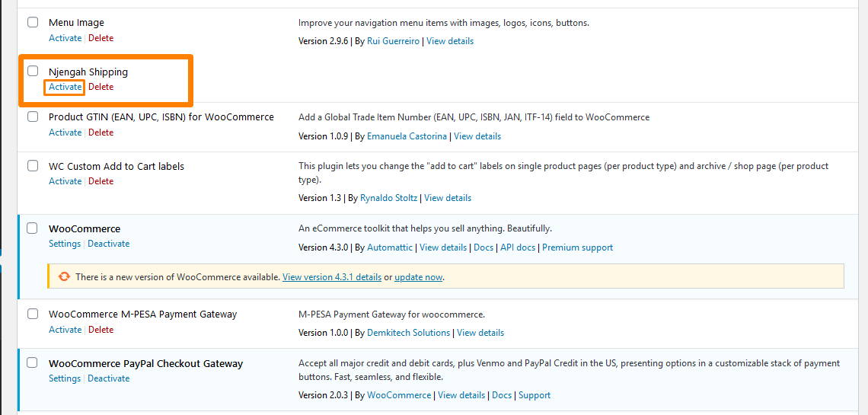
Task: Tick WooCommerce PayPal Checkout Gateway checkbox
Action: click(x=33, y=363)
